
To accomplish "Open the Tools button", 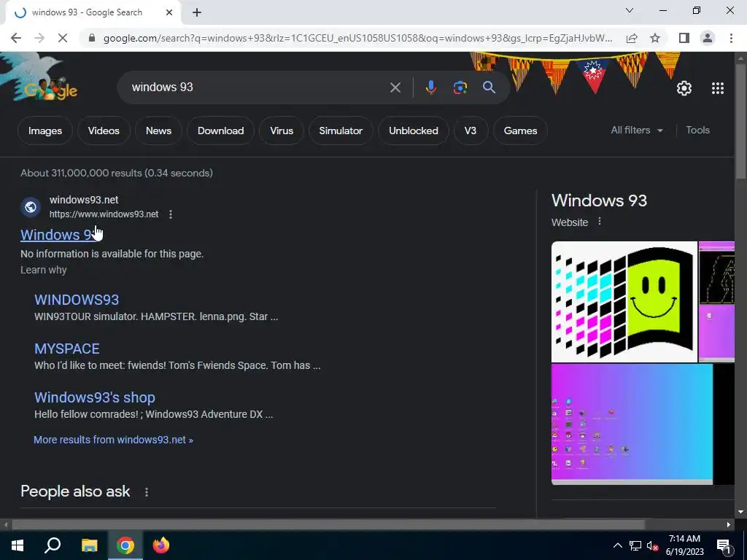I will [697, 130].
